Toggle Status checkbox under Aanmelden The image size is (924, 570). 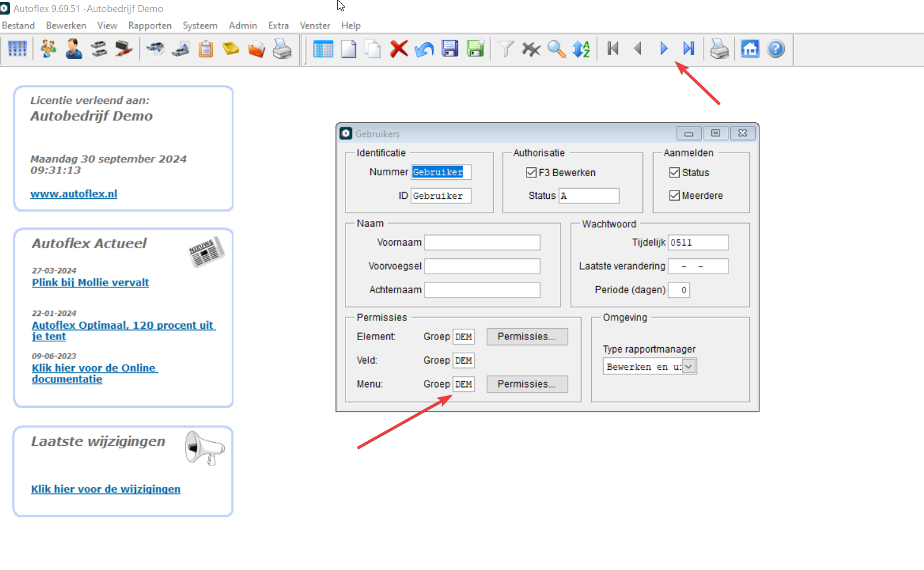coord(675,172)
